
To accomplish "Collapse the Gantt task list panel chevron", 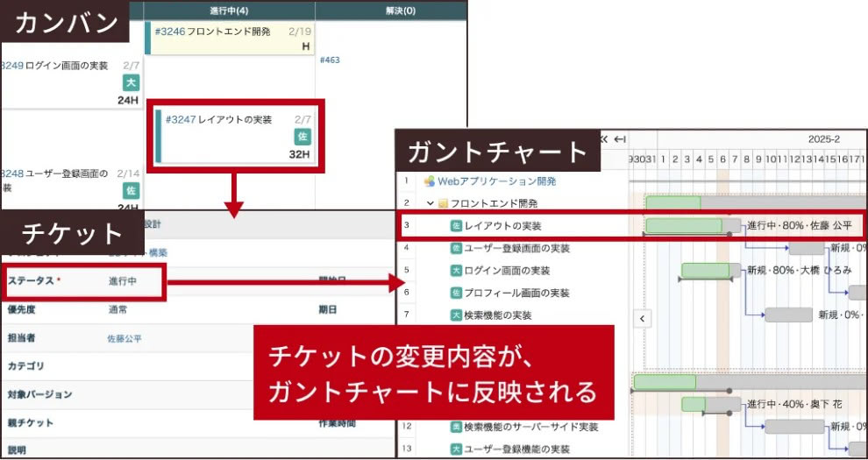I will click(x=642, y=318).
